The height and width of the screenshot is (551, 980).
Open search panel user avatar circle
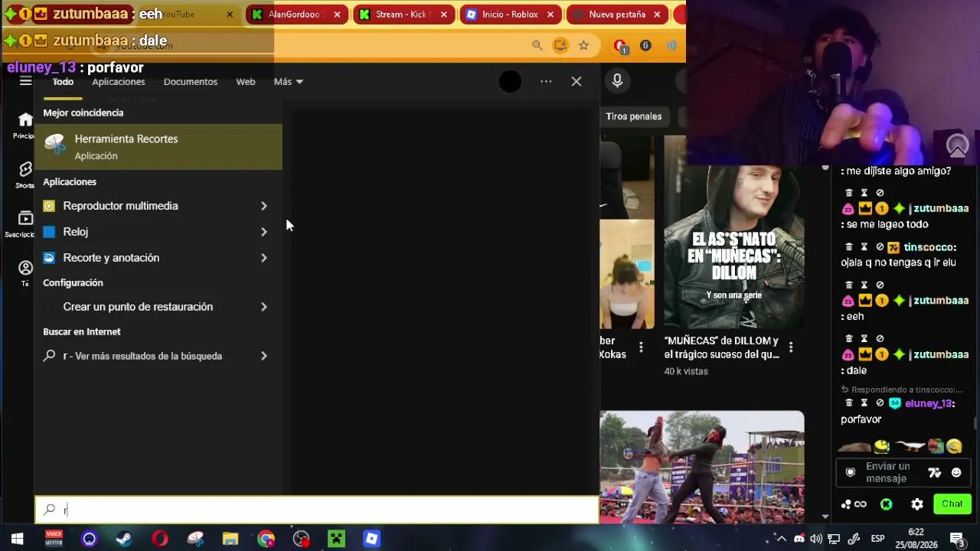tap(510, 81)
